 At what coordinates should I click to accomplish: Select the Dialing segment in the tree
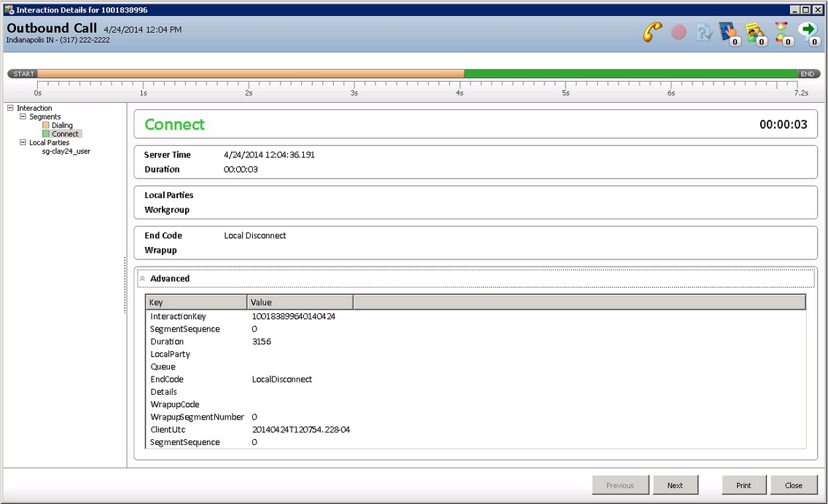pyautogui.click(x=62, y=125)
